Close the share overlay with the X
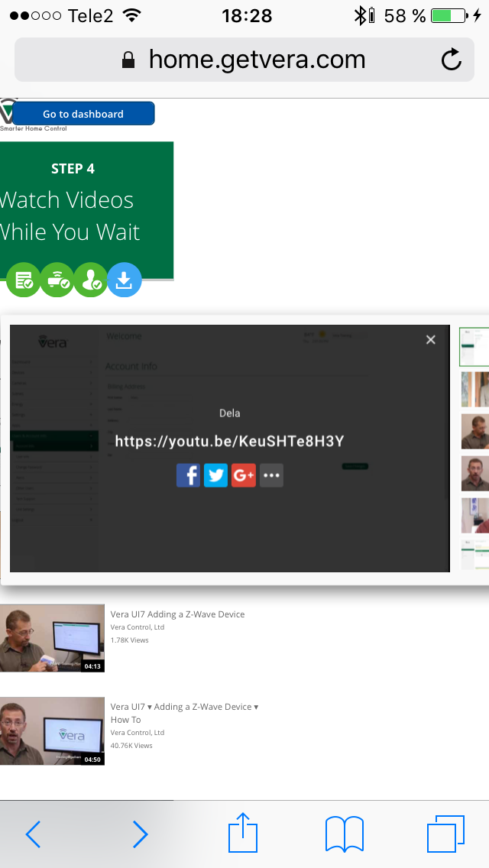 (x=431, y=339)
